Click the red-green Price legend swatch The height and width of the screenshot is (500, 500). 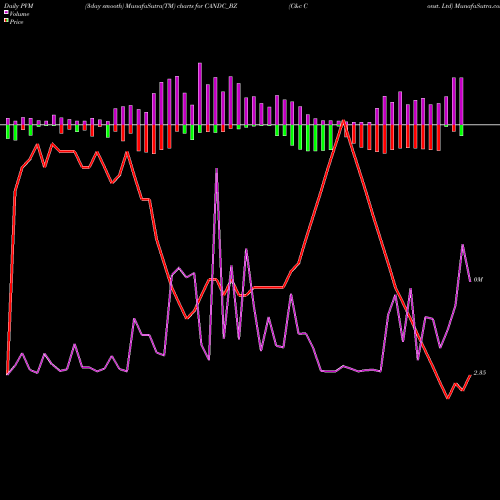click(x=6, y=21)
